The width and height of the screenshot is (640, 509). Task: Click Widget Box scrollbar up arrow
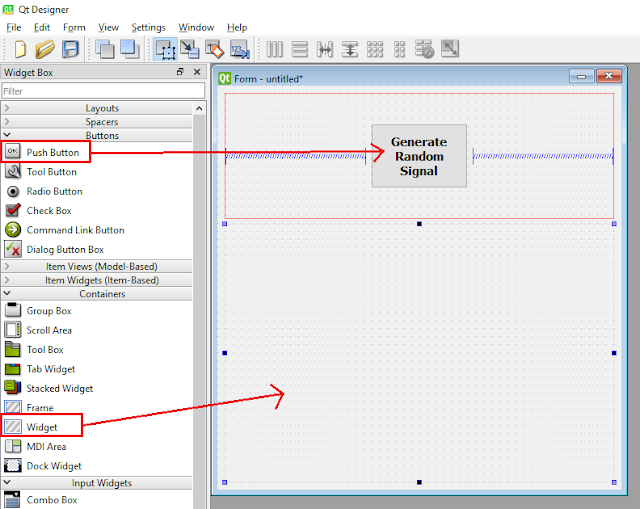click(x=199, y=108)
